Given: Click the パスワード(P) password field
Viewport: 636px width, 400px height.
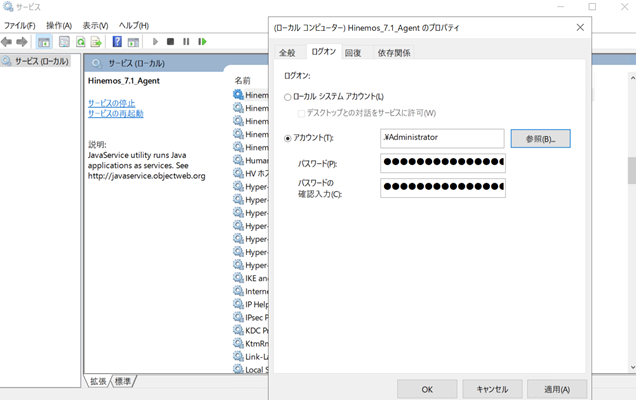Looking at the screenshot, I should (443, 163).
